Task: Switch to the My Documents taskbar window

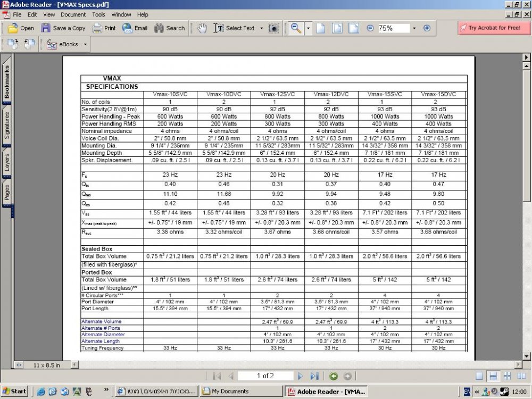Action: click(x=241, y=391)
